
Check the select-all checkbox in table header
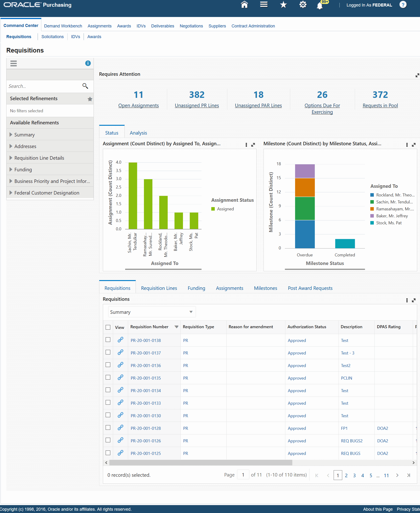[x=108, y=327]
